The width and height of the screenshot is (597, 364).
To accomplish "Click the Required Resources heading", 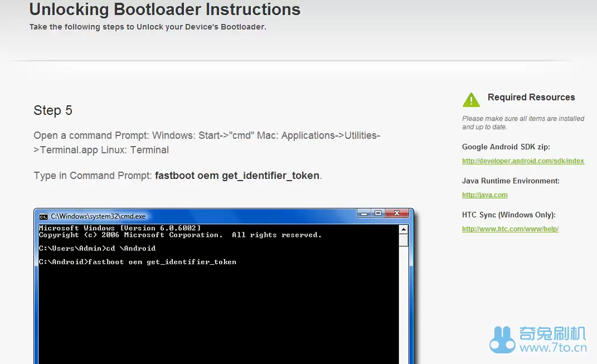I will (531, 97).
